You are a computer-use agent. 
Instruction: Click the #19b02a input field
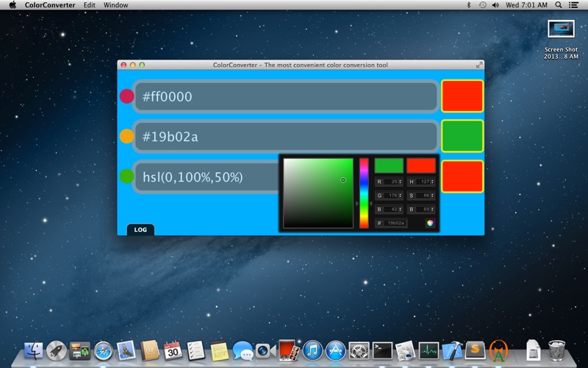(x=286, y=136)
